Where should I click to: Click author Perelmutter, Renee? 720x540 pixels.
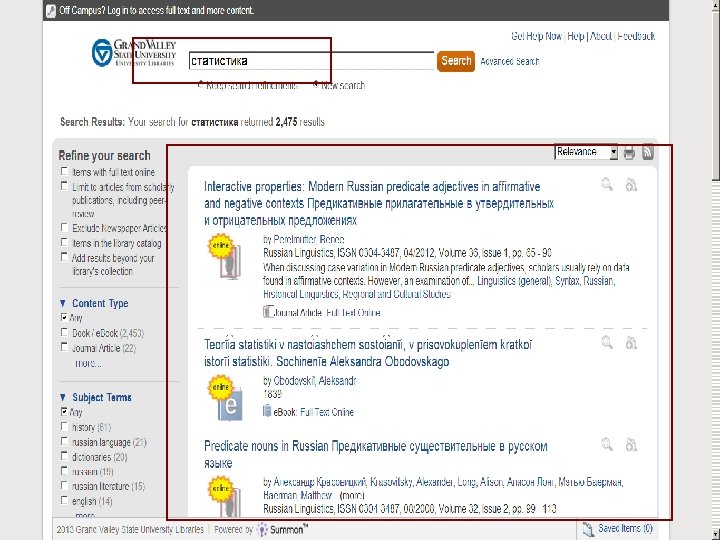tap(309, 239)
